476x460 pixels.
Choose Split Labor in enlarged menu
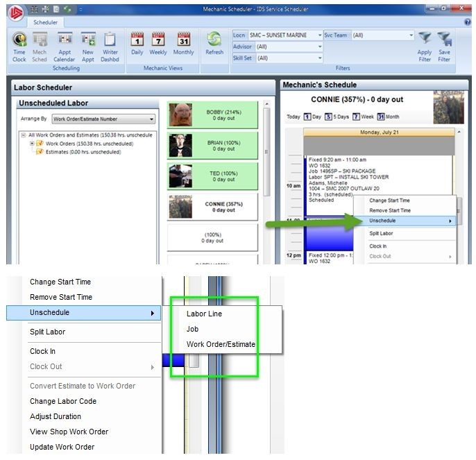pos(48,332)
